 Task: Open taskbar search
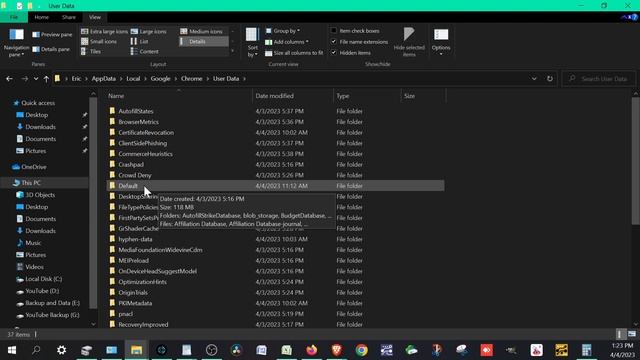coord(36,350)
